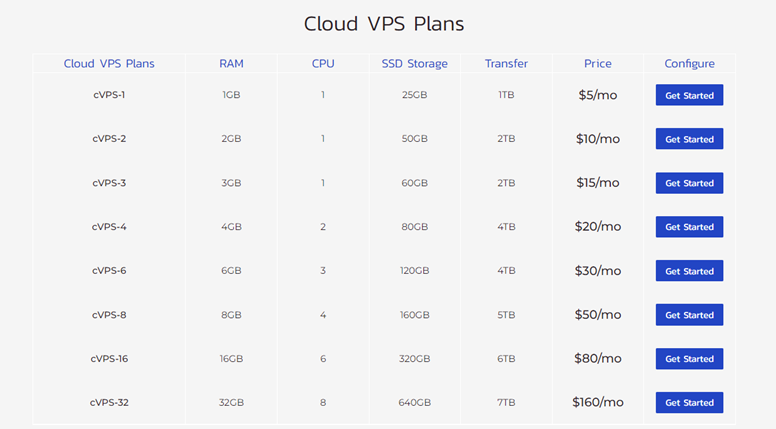Click the $160/mo price cell

(598, 402)
